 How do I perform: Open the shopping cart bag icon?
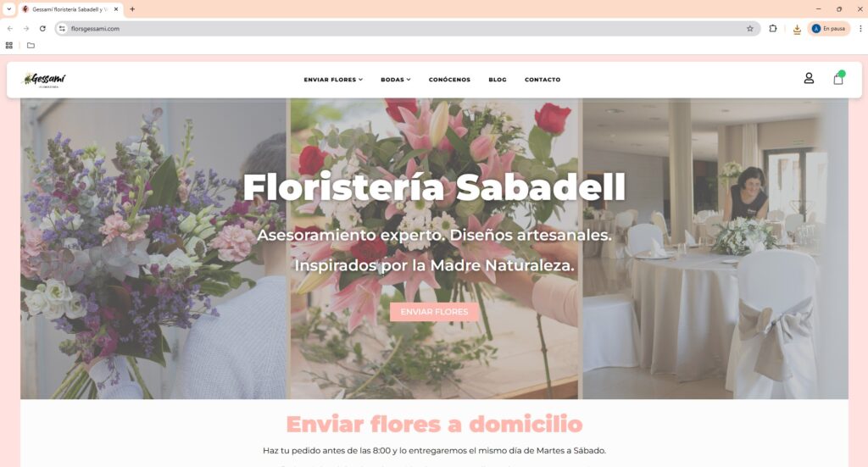click(x=838, y=78)
